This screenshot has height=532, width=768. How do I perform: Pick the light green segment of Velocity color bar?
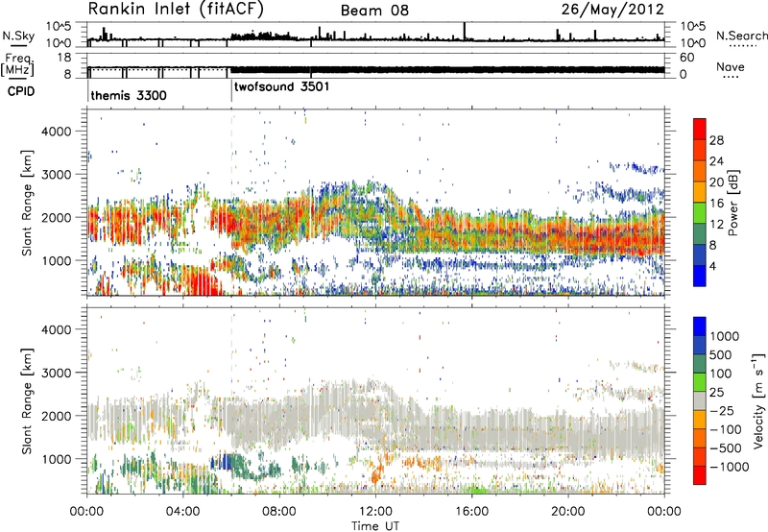coord(700,382)
